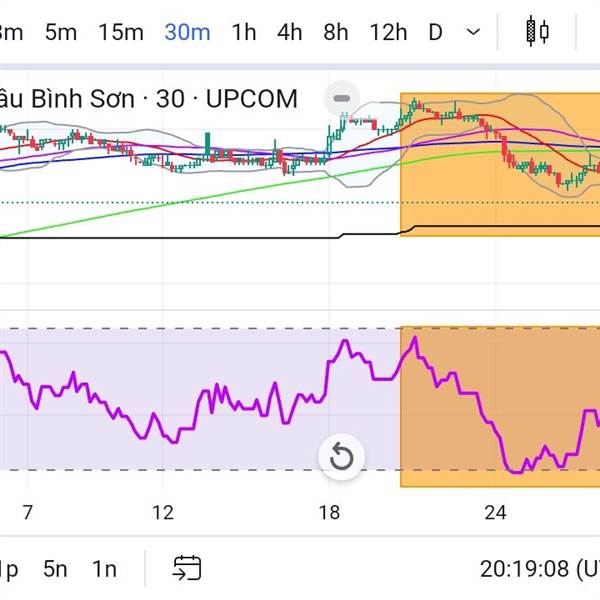Click the date label 24 on time axis
600x600 pixels.
coord(495,512)
